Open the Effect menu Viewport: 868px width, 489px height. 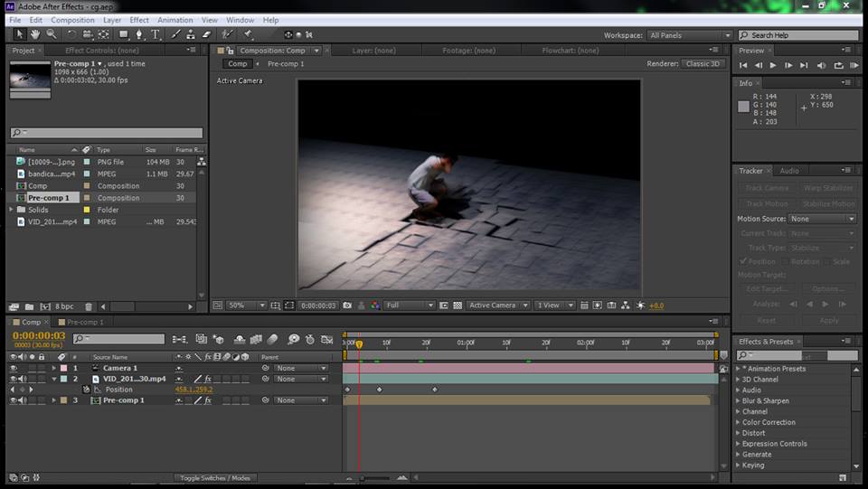139,20
